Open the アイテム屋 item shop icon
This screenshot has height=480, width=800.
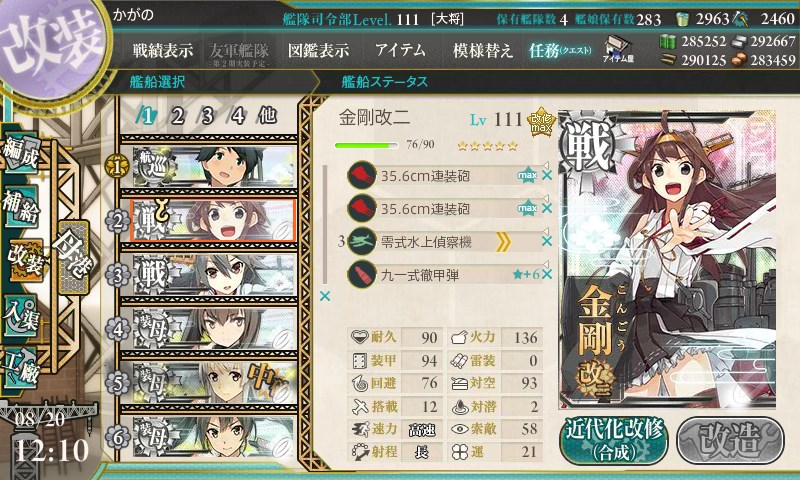(x=618, y=50)
